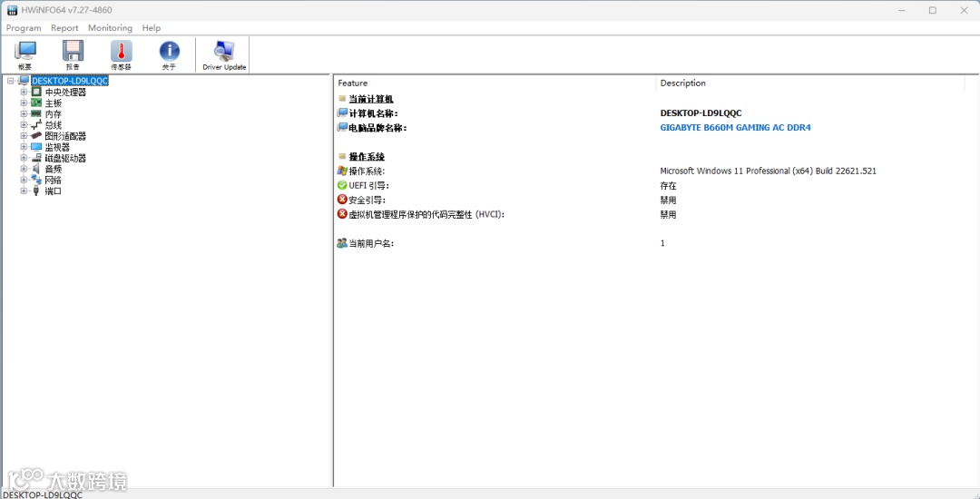Image resolution: width=980 pixels, height=499 pixels.
Task: Click the 图形适配器 graphics card icon
Action: coord(36,135)
